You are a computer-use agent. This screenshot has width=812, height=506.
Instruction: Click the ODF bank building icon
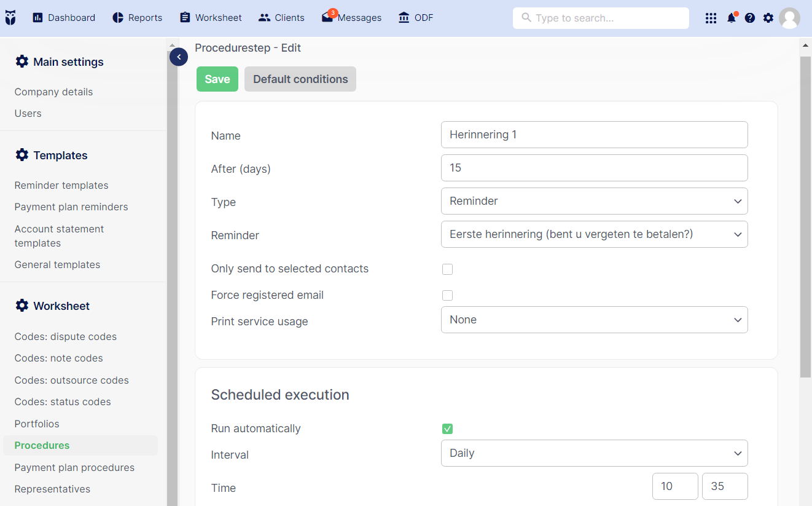pos(404,18)
